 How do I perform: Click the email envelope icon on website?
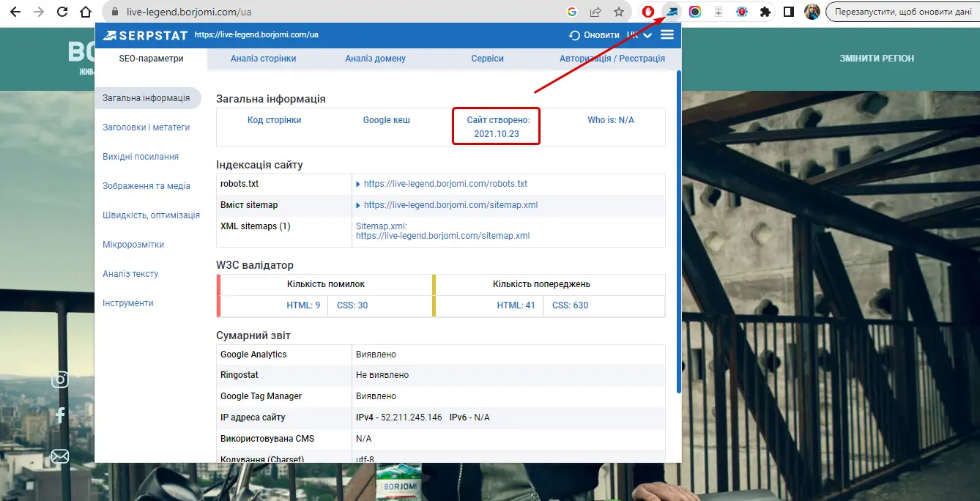[60, 457]
